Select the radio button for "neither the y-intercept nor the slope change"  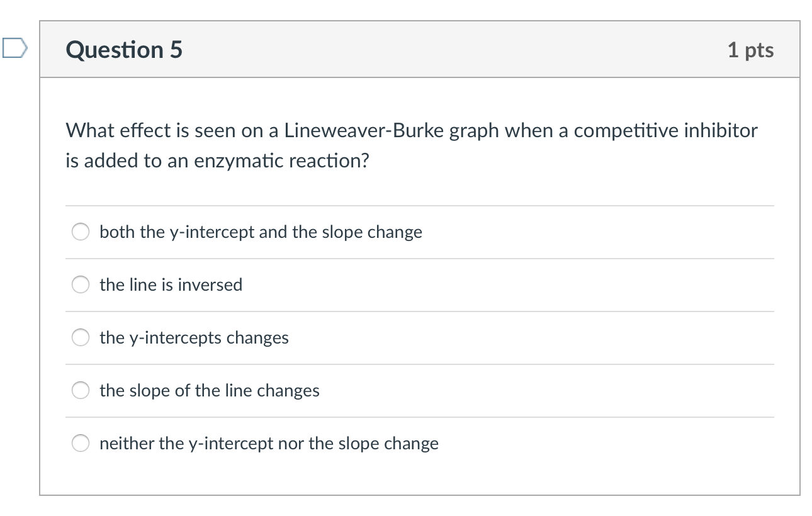tap(81, 444)
